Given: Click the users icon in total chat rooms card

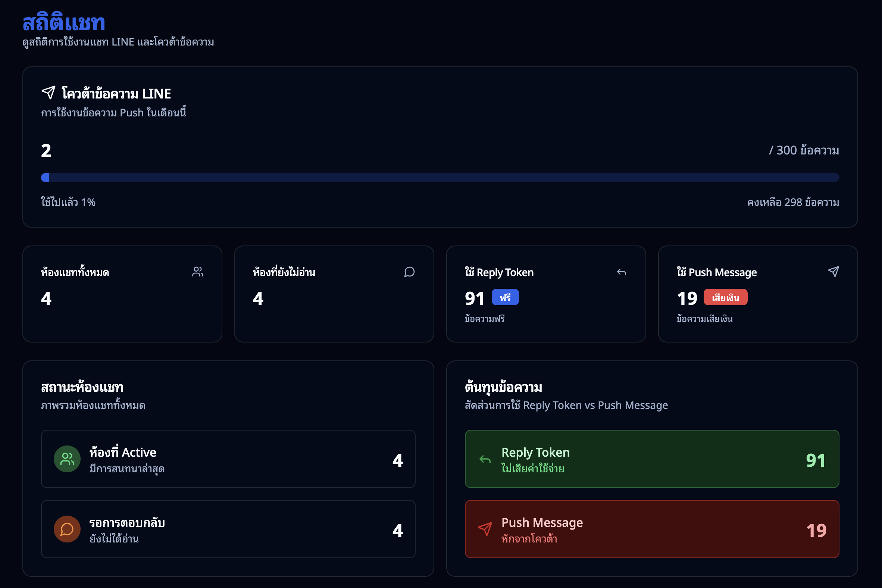Looking at the screenshot, I should point(198,272).
